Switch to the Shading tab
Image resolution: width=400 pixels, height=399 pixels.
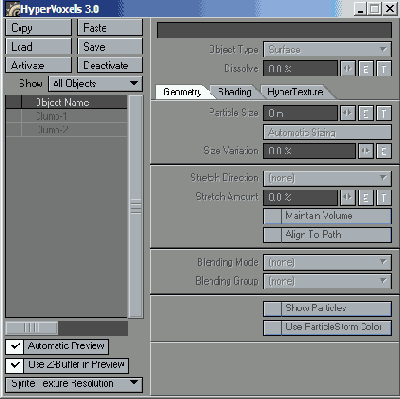point(235,92)
